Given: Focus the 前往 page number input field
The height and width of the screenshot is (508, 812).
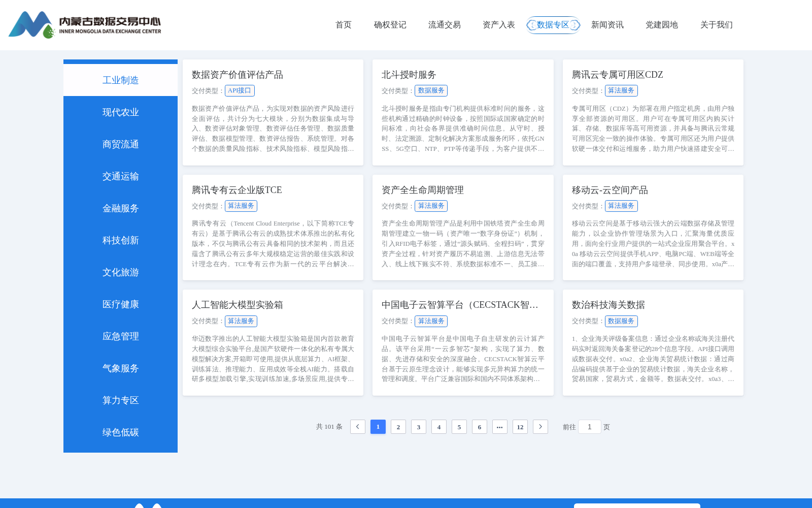Looking at the screenshot, I should [x=590, y=427].
